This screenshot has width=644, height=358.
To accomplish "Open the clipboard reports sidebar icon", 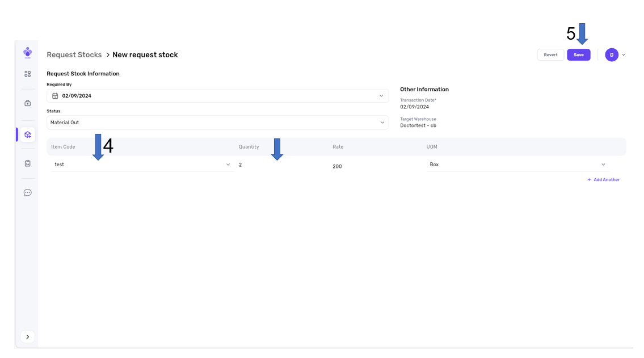I will click(x=27, y=163).
